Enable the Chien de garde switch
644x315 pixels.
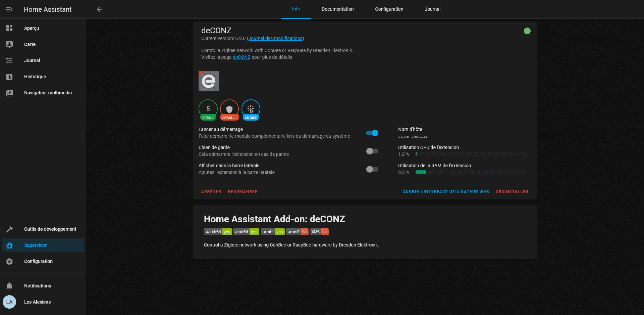click(372, 151)
